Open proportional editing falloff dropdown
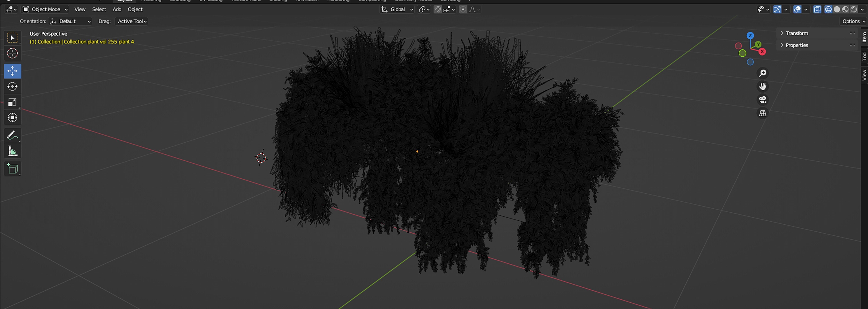 pyautogui.click(x=474, y=9)
